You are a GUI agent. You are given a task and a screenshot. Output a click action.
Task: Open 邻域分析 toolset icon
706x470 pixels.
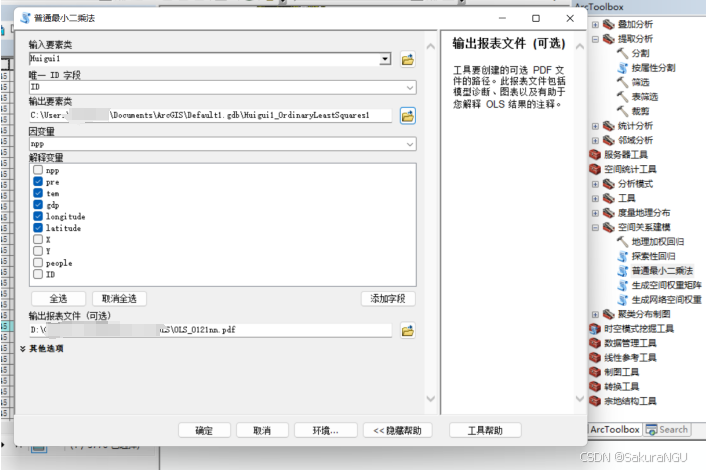click(x=609, y=140)
